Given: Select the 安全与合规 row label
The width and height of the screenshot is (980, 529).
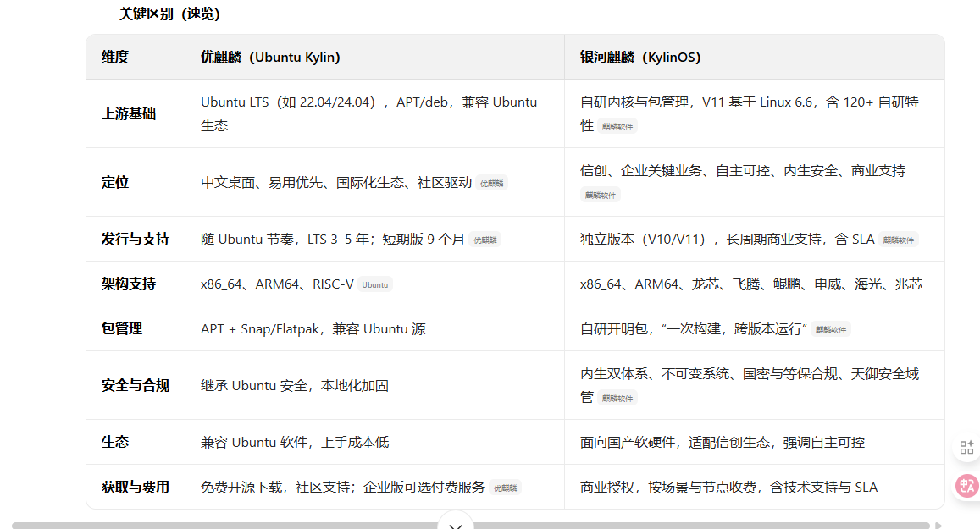Looking at the screenshot, I should pyautogui.click(x=135, y=385).
